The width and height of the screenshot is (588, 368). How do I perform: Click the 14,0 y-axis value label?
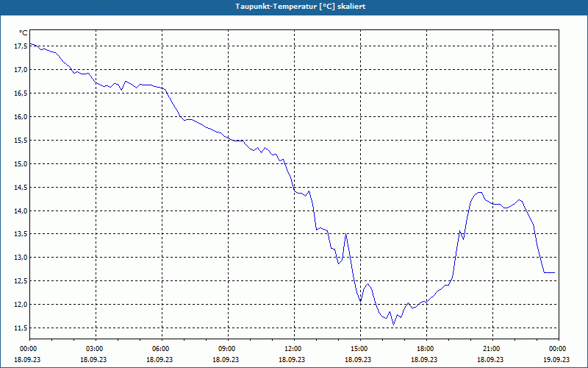click(21, 210)
